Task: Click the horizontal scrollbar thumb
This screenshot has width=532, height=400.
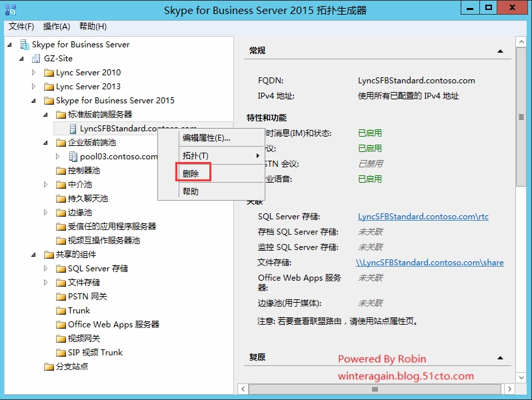Action: [x=375, y=389]
